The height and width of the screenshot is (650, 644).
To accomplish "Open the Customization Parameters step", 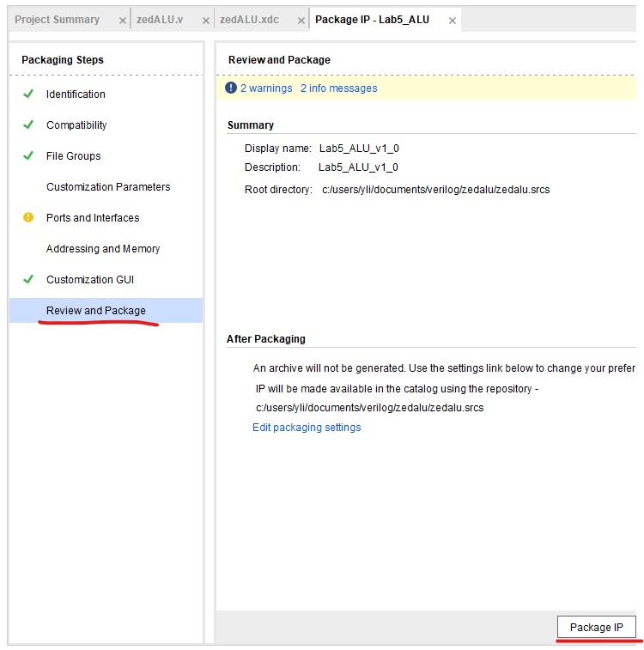I will pyautogui.click(x=108, y=187).
